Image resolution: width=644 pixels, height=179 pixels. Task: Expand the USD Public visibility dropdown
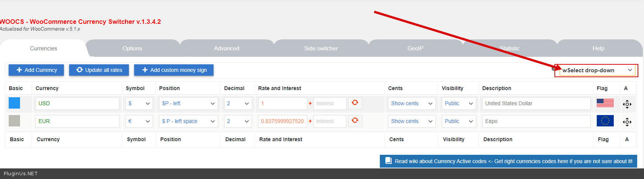[459, 103]
